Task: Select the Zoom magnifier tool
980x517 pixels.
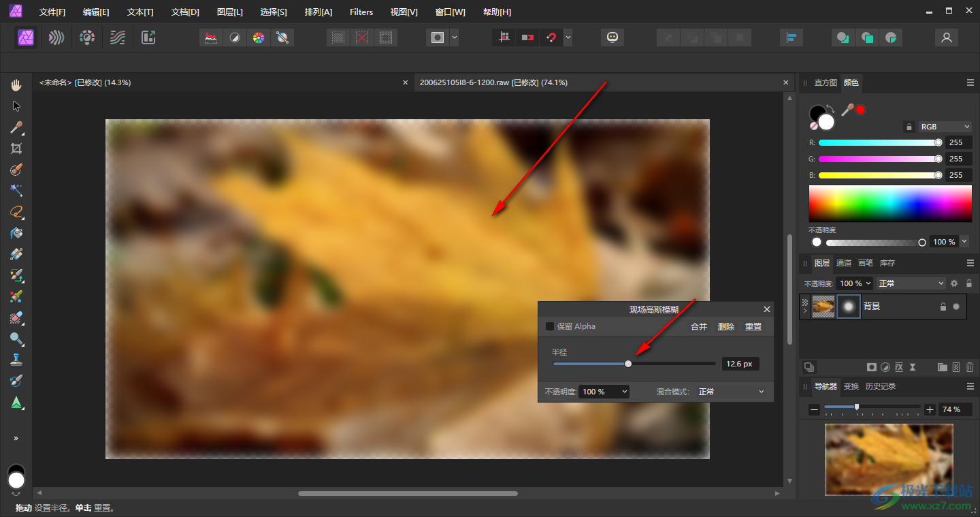Action: [x=16, y=339]
